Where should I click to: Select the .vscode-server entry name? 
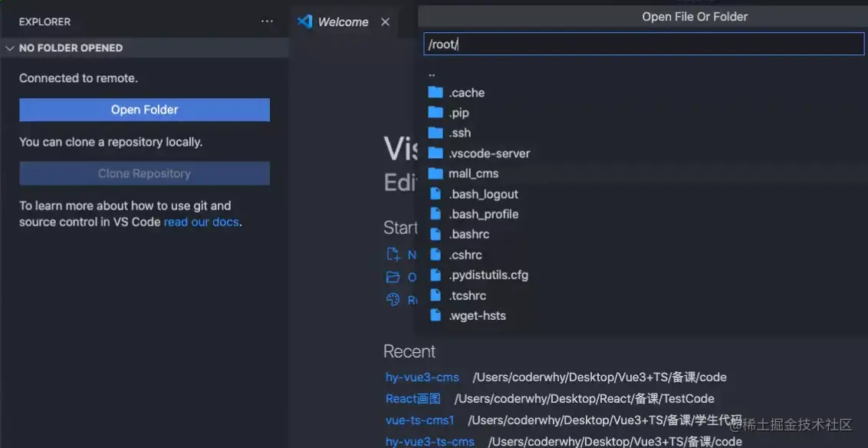coord(489,153)
